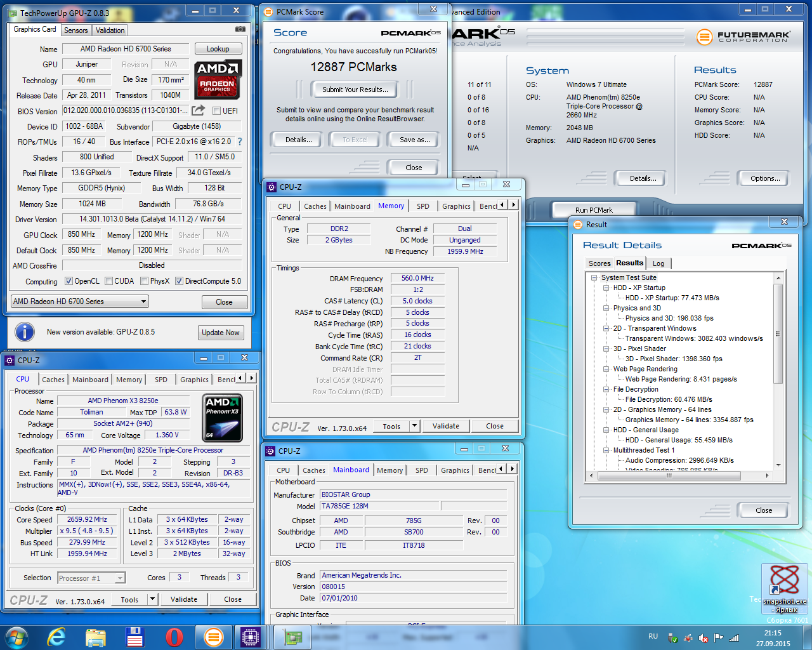Image resolution: width=812 pixels, height=650 pixels.
Task: Open the Log tab in Result Details
Action: (658, 263)
